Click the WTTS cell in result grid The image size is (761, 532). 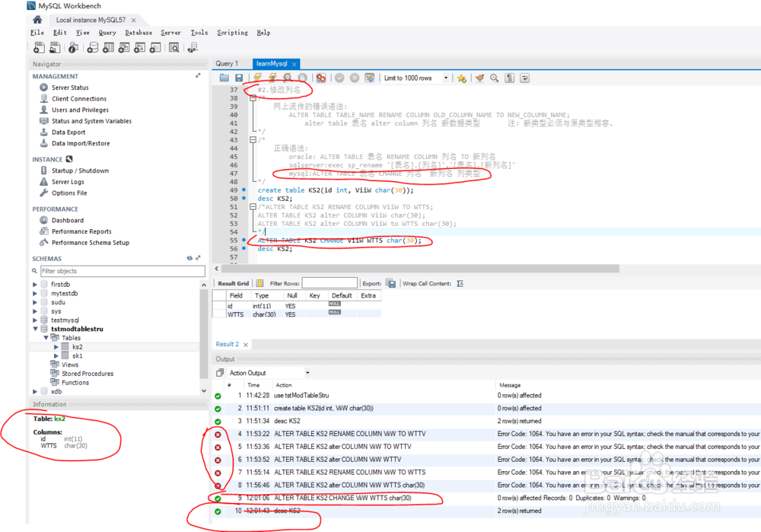235,314
